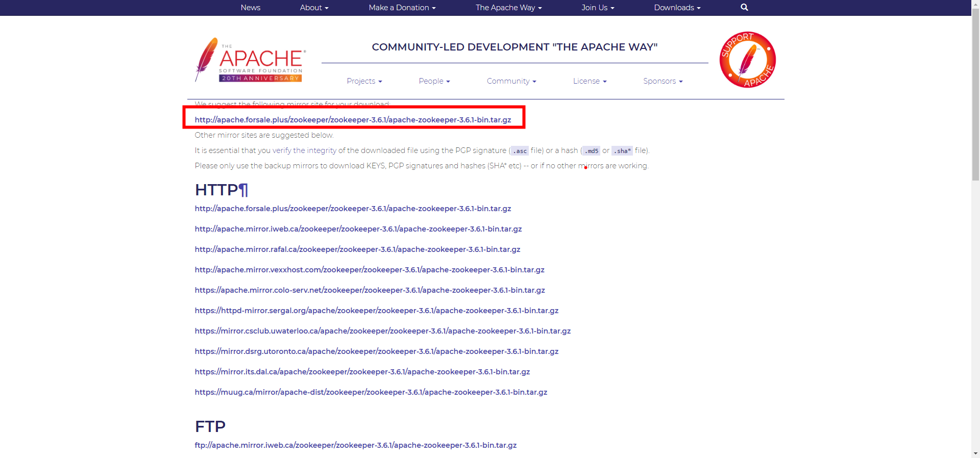
Task: Click the 'Other mirror sites are suggested below' text
Action: [x=264, y=135]
